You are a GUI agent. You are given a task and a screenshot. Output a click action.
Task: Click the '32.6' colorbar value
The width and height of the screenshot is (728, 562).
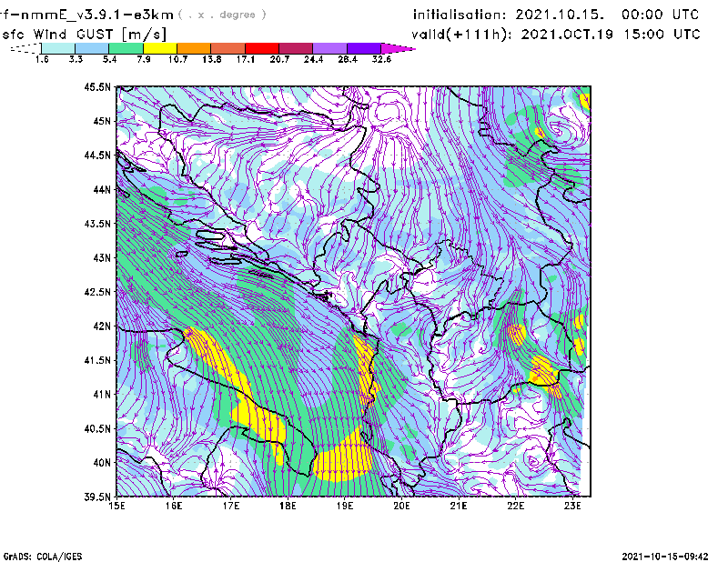click(381, 59)
